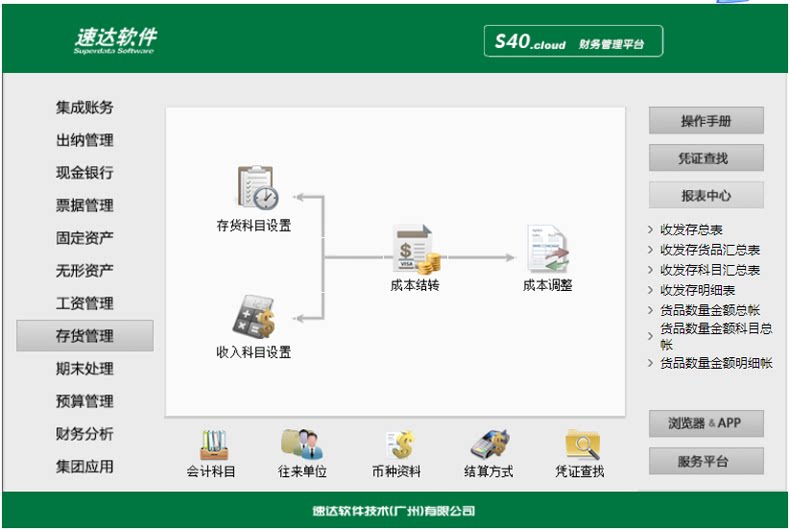
Task: Select 期末处理 in the sidebar
Action: click(85, 369)
